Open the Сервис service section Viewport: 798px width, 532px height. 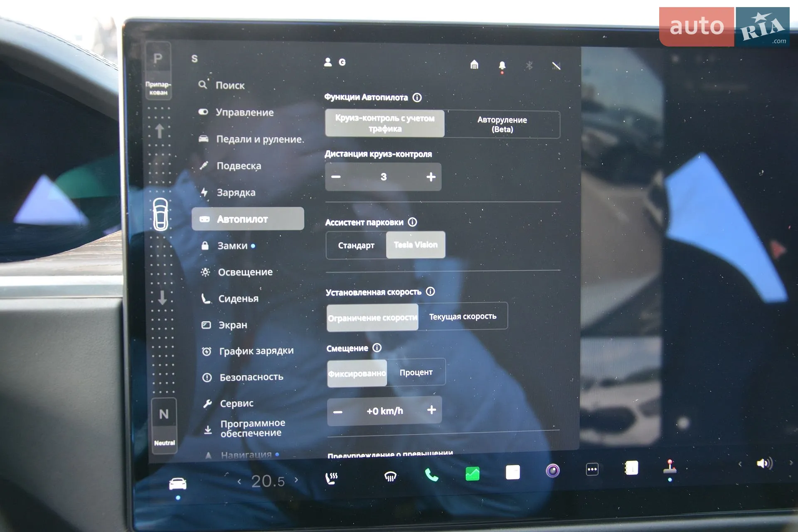click(228, 404)
